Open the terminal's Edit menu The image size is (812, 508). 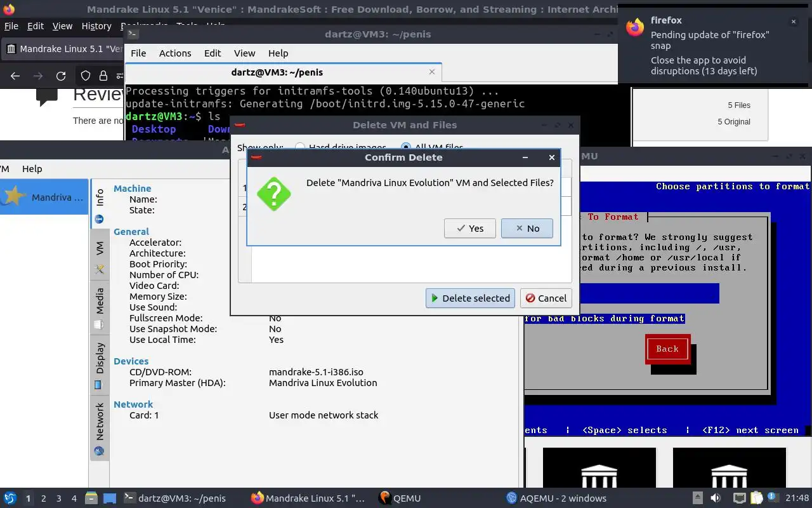click(x=213, y=53)
